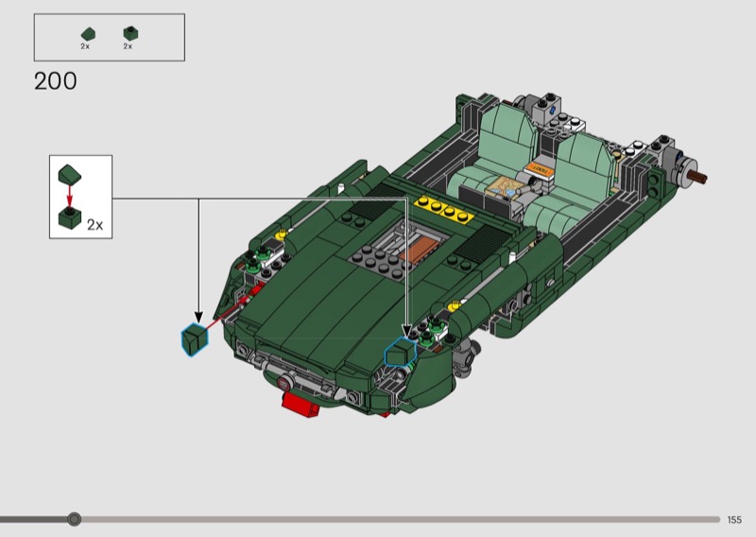
Task: Click the step number 200
Action: click(x=56, y=81)
